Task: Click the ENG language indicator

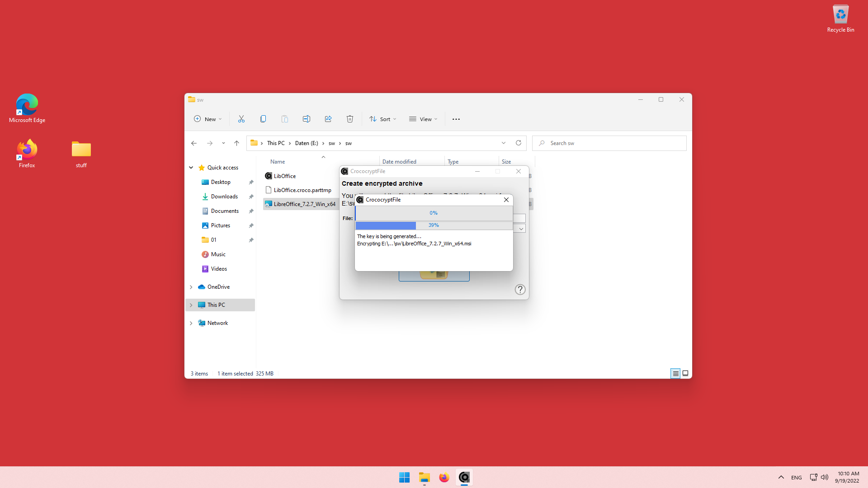Action: point(797,478)
